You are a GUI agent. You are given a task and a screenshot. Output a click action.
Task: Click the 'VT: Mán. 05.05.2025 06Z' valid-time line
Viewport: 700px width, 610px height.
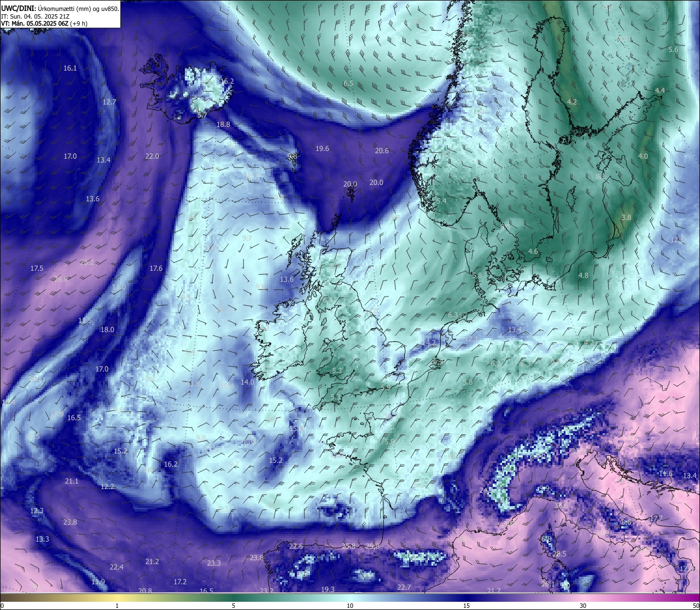coord(44,24)
